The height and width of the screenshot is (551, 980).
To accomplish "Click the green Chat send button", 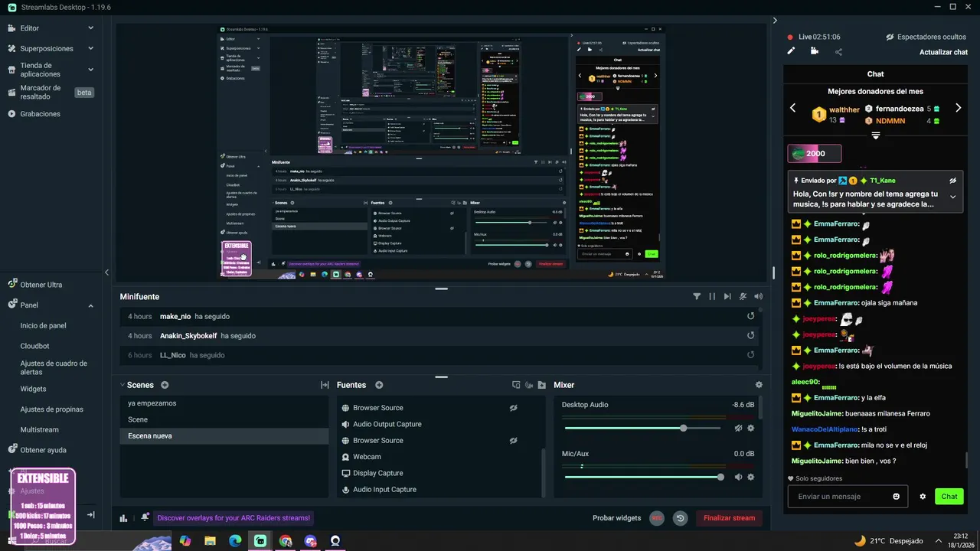I will click(949, 497).
